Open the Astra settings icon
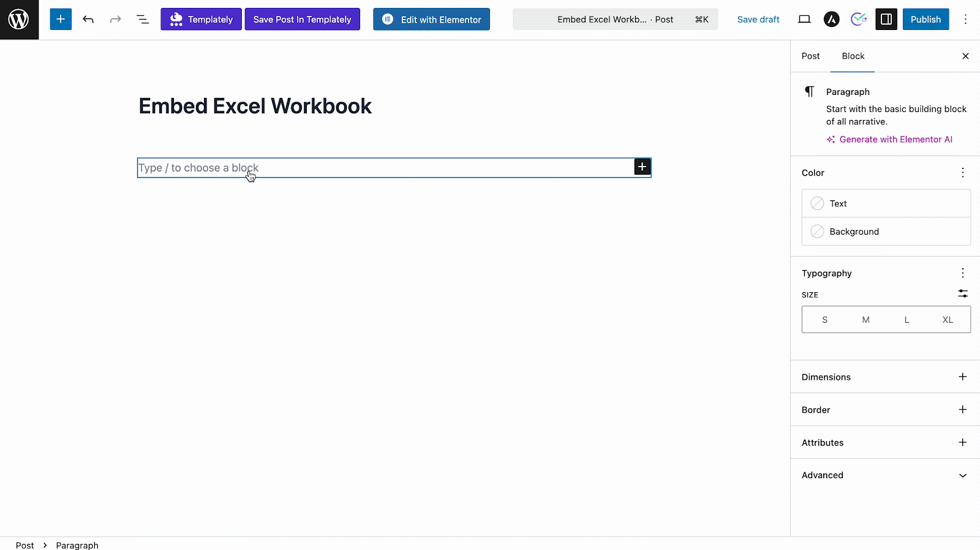Viewport: 980px width, 550px height. [x=831, y=20]
